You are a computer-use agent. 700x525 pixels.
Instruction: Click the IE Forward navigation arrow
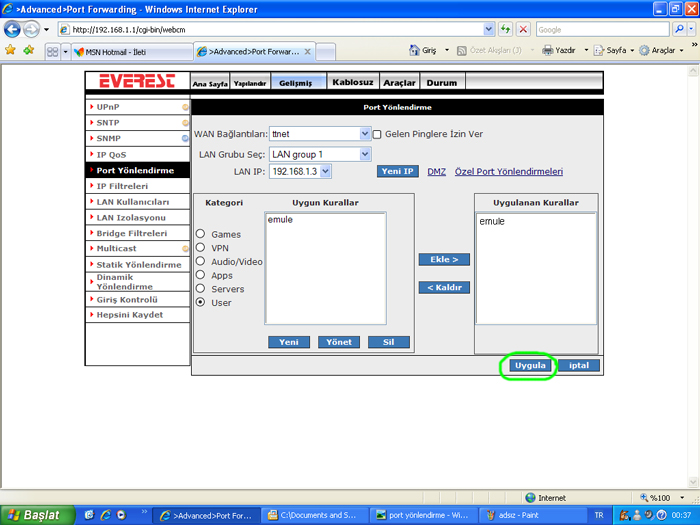[31, 30]
